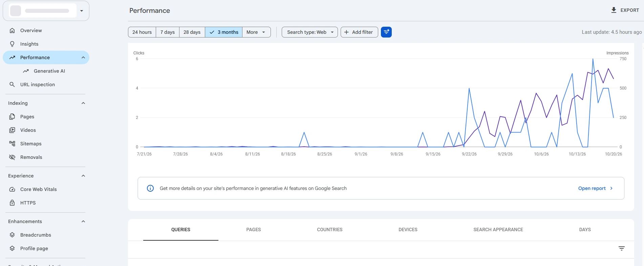
Task: Switch to the Queries tab
Action: click(181, 230)
